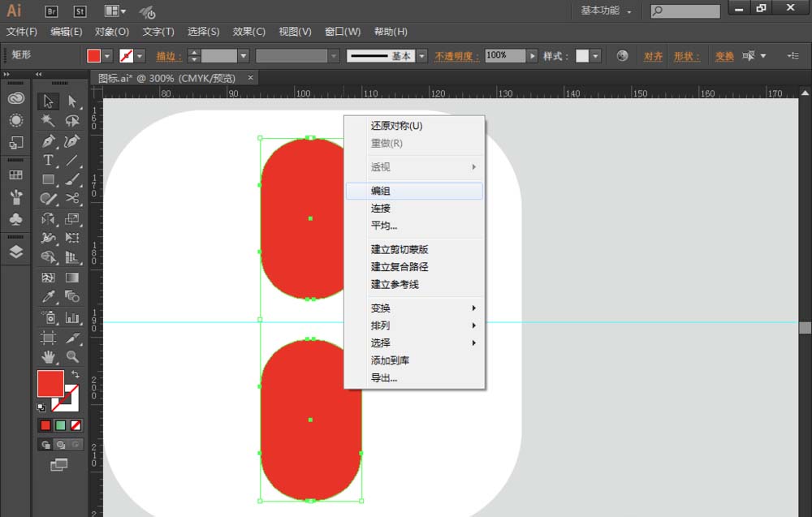Select the Direct Selection tool white arrow
Screen dimensions: 812x517
[x=72, y=101]
